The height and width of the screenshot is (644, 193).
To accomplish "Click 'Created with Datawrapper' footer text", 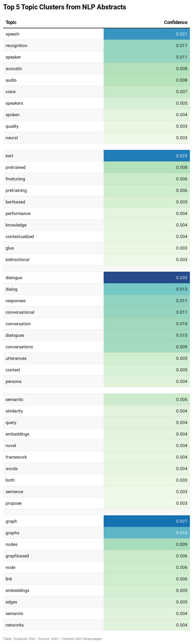I will (x=82, y=639).
